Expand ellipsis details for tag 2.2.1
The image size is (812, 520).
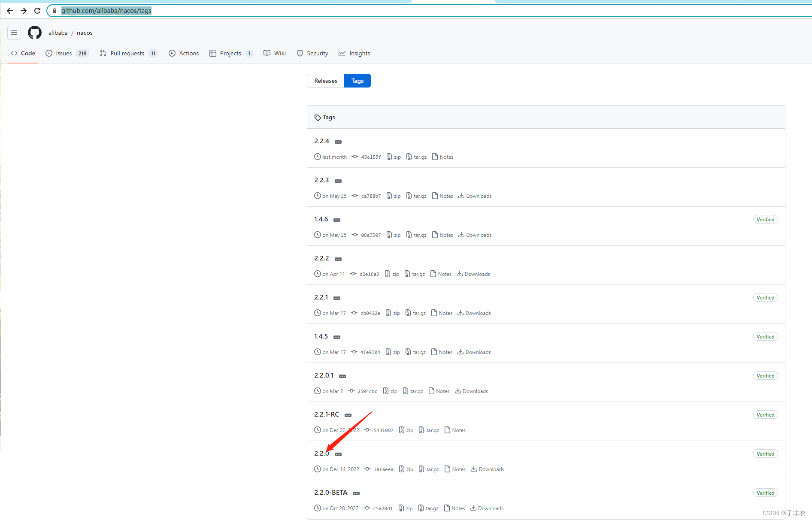(x=337, y=298)
